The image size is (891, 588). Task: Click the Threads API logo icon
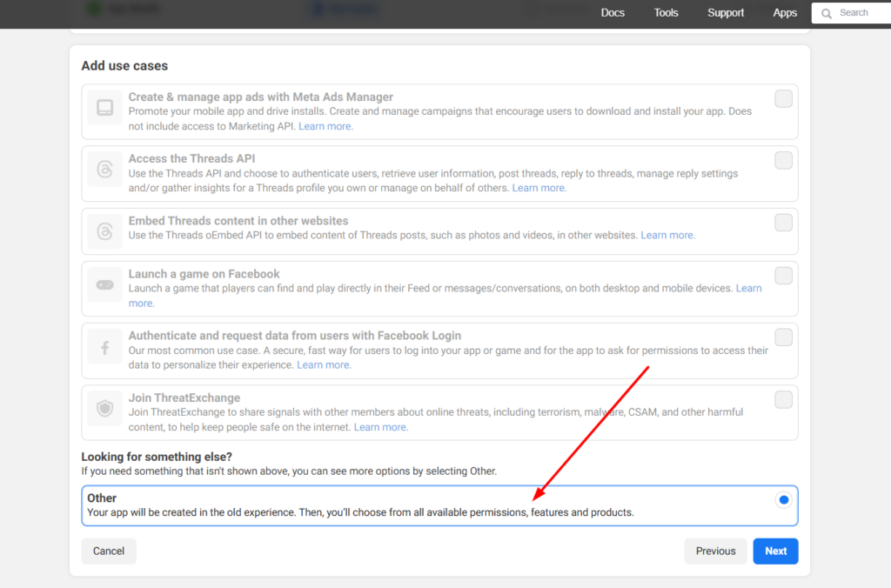click(x=104, y=170)
